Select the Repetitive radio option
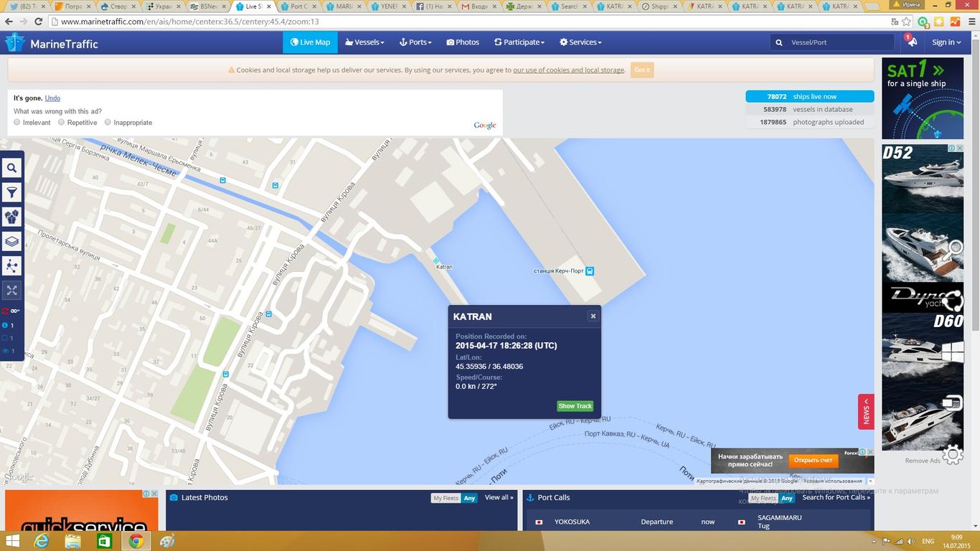 pos(62,122)
